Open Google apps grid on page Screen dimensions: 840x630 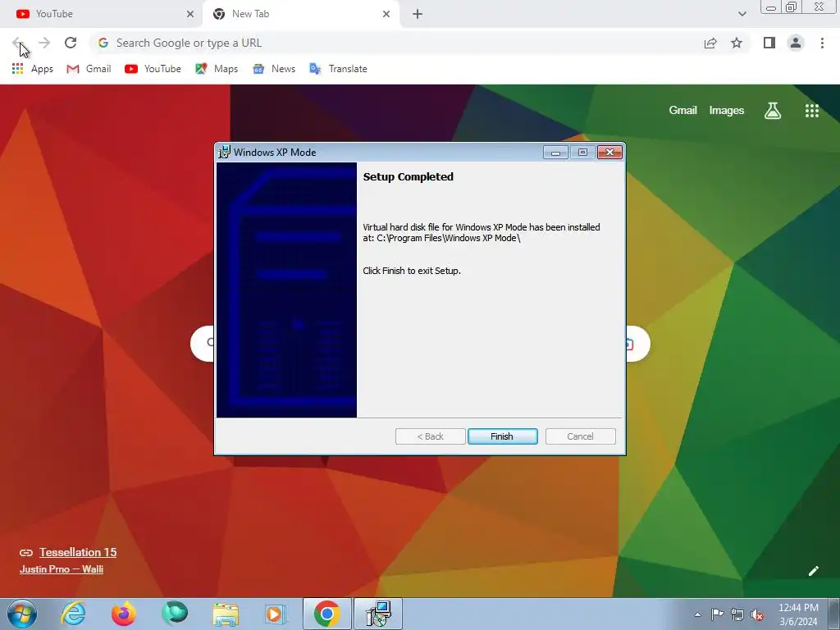click(812, 111)
